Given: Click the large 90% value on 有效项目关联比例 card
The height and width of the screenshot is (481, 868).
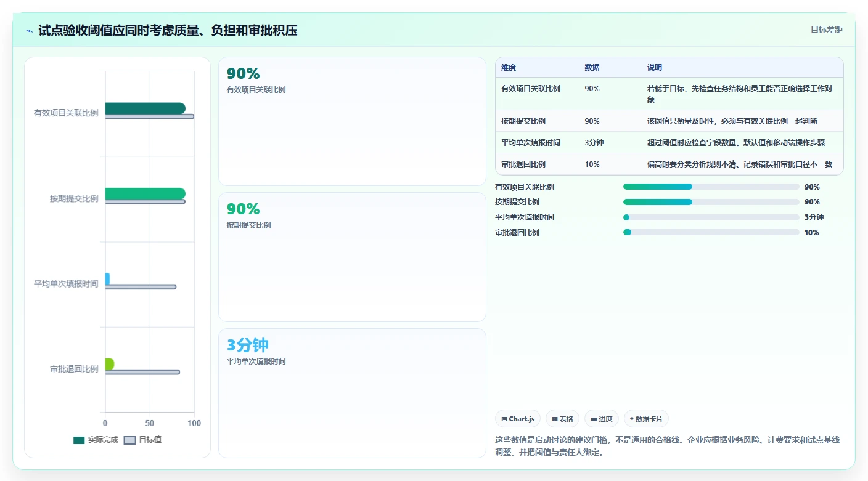Looking at the screenshot, I should 243,74.
